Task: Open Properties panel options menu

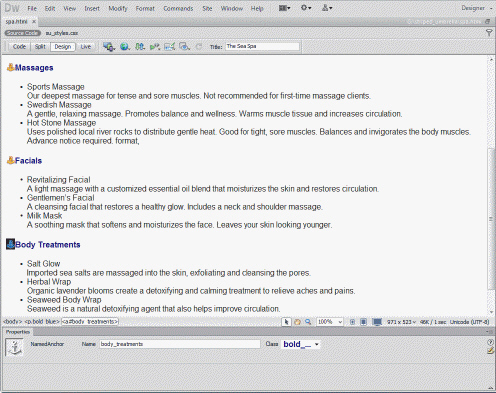Action: [489, 332]
